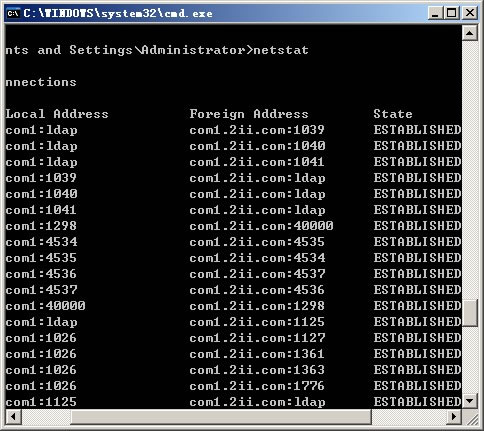This screenshot has width=484, height=431.
Task: Click the vertical scrollbar down arrow
Action: [470, 401]
